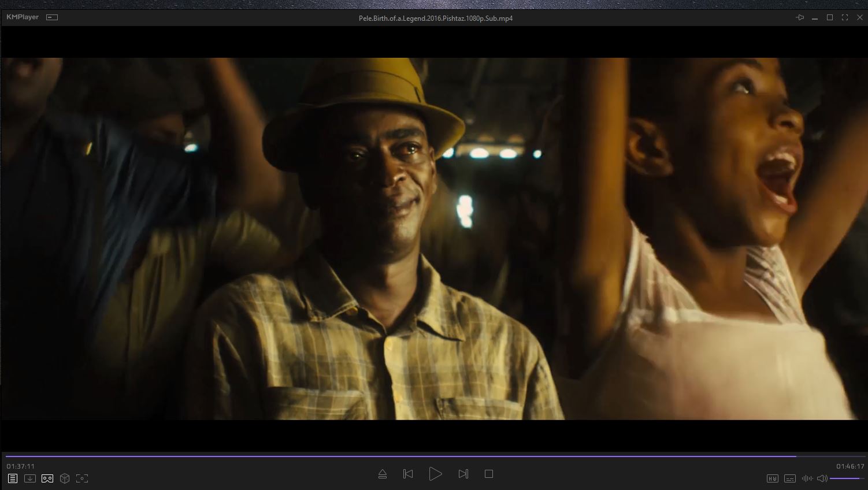Skip to the previous track
The image size is (868, 490).
[x=408, y=474]
